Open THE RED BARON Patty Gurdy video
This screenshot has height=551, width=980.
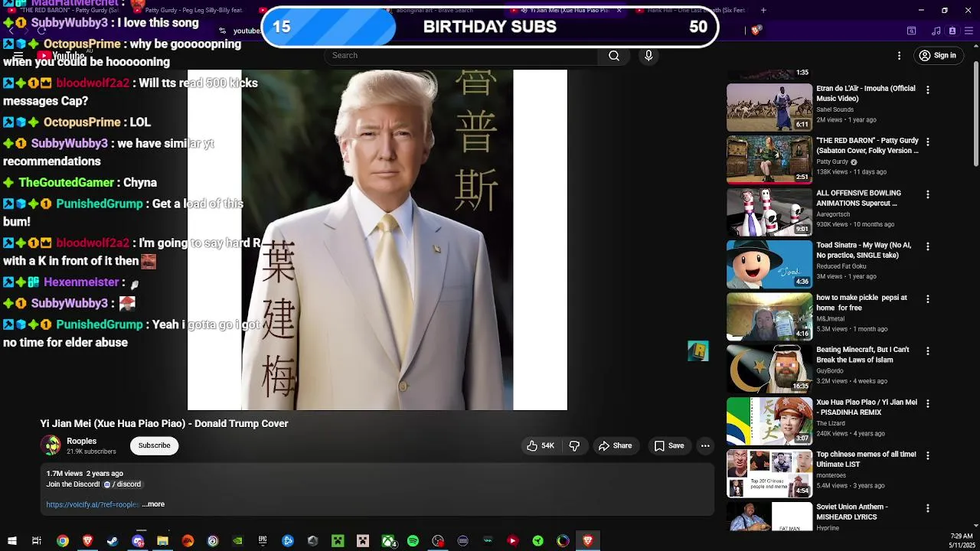pyautogui.click(x=867, y=145)
